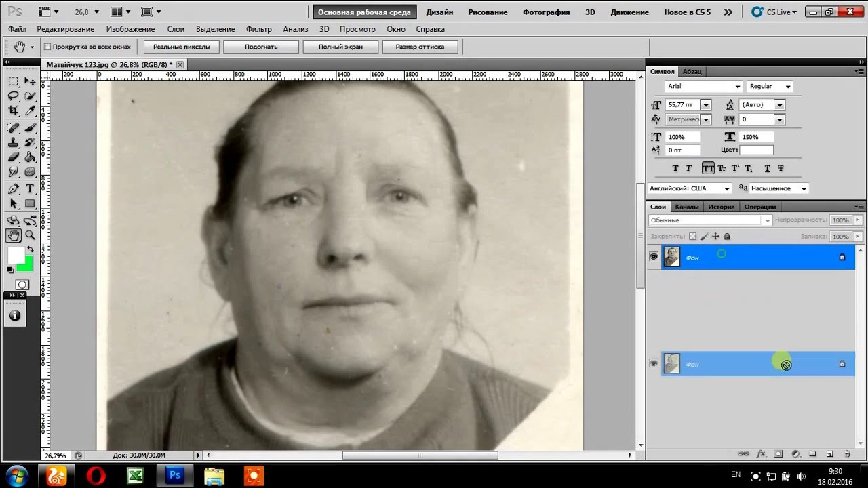Click the delete layer trash icon

coord(847,453)
